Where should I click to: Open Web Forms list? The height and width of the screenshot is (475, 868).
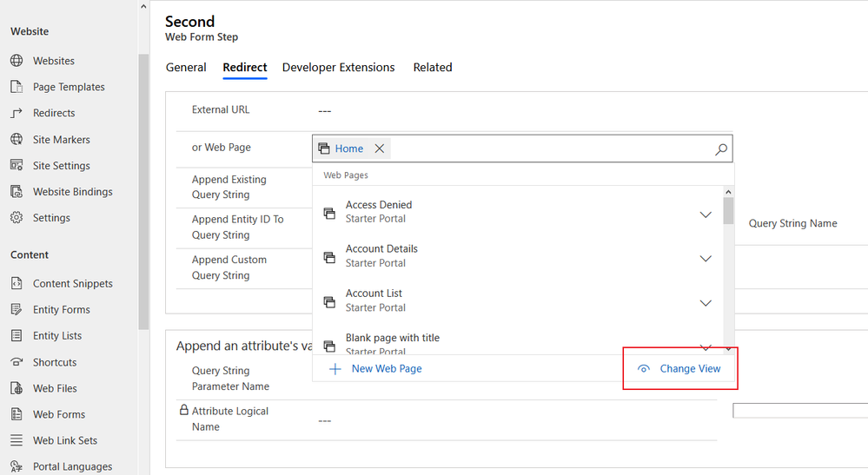click(x=59, y=414)
